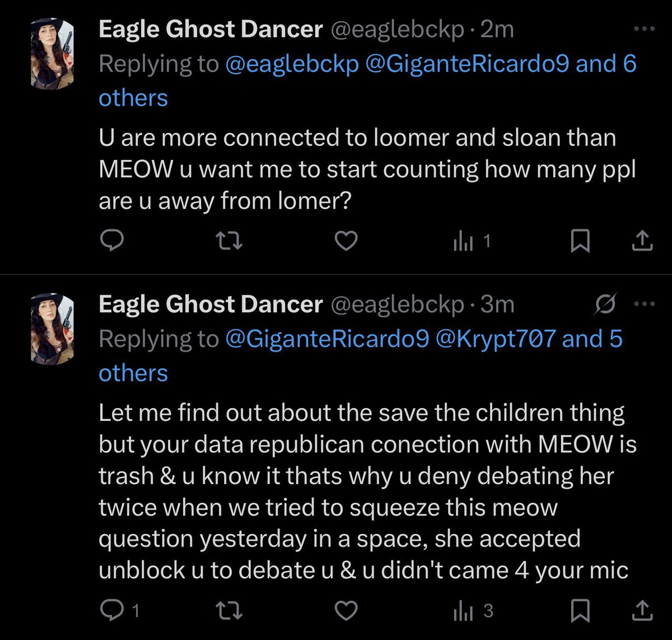Screen dimensions: 672x640
Task: Like the save the children tweet
Action: (x=346, y=610)
